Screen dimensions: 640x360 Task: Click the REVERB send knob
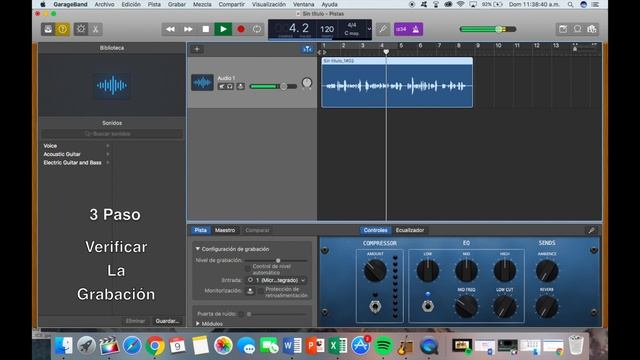(547, 307)
